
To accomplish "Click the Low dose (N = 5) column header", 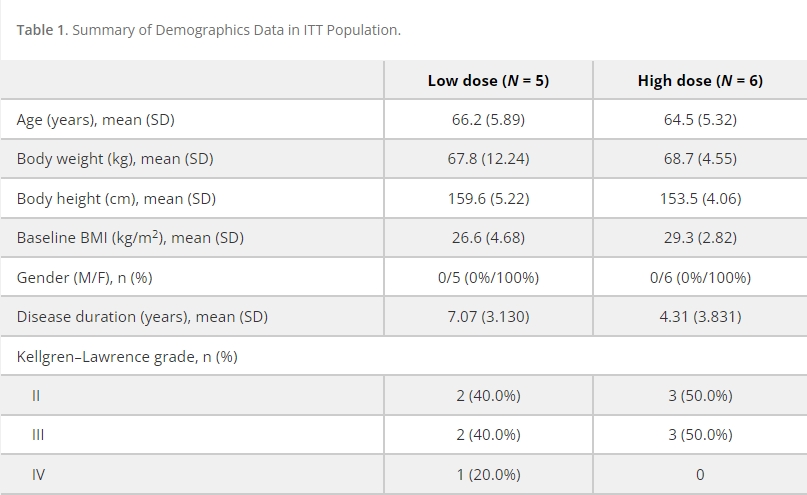I will point(488,81).
